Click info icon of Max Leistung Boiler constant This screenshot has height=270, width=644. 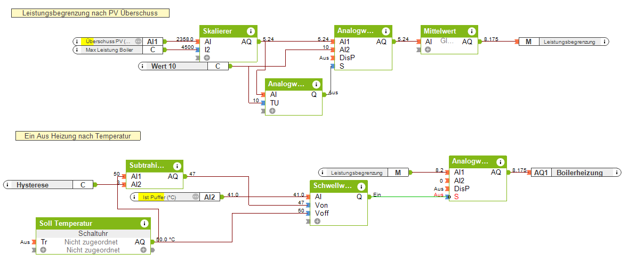(77, 50)
